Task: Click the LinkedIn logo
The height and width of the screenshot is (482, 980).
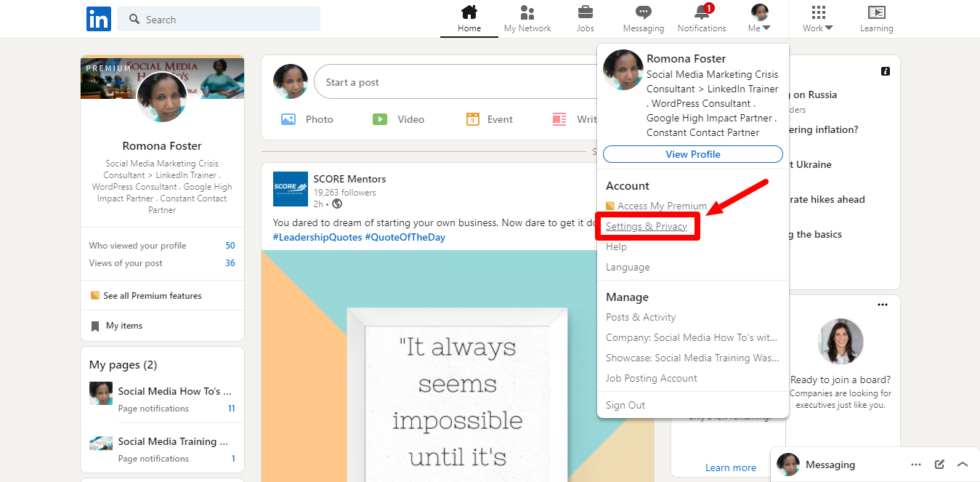Action: [x=99, y=19]
